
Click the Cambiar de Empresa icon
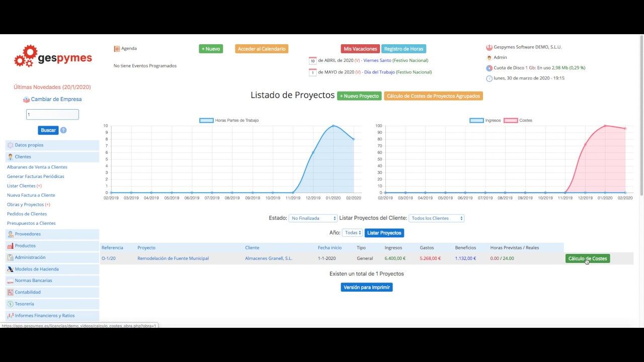[x=26, y=100]
